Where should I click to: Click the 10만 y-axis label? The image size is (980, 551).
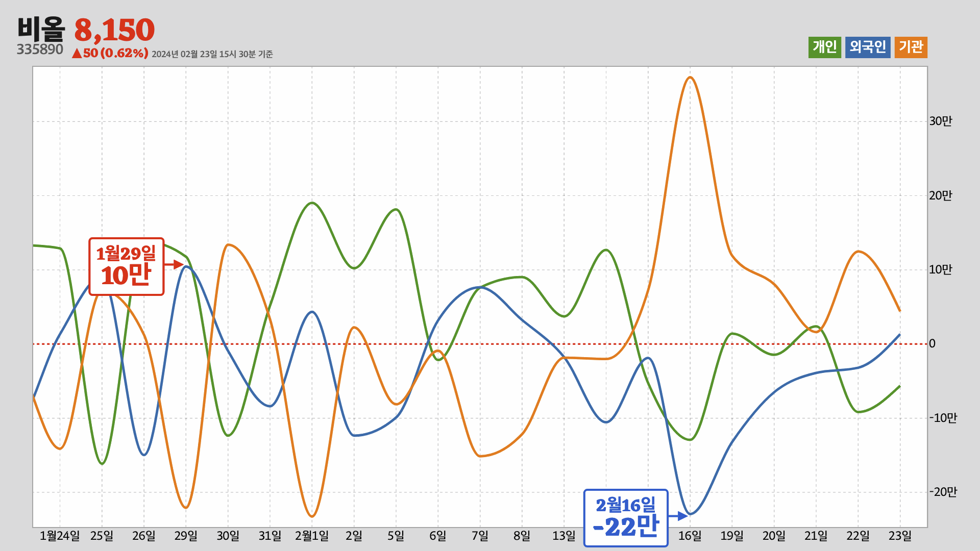pos(941,269)
